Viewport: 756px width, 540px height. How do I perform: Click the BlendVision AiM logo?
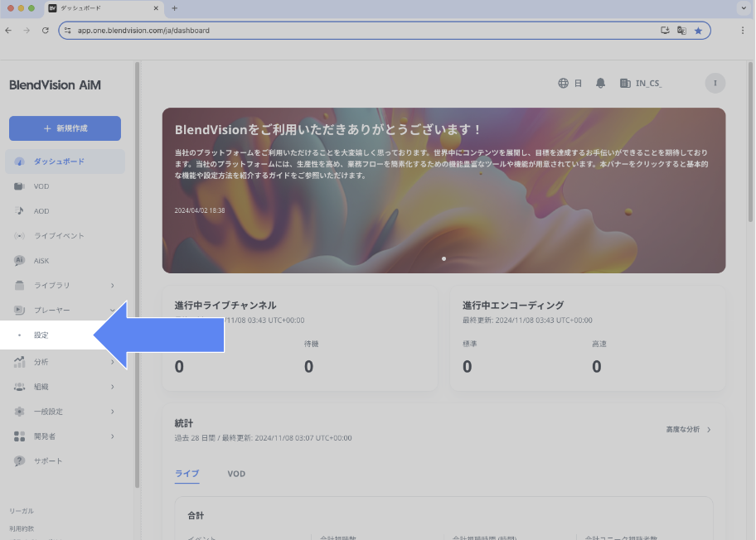point(55,84)
